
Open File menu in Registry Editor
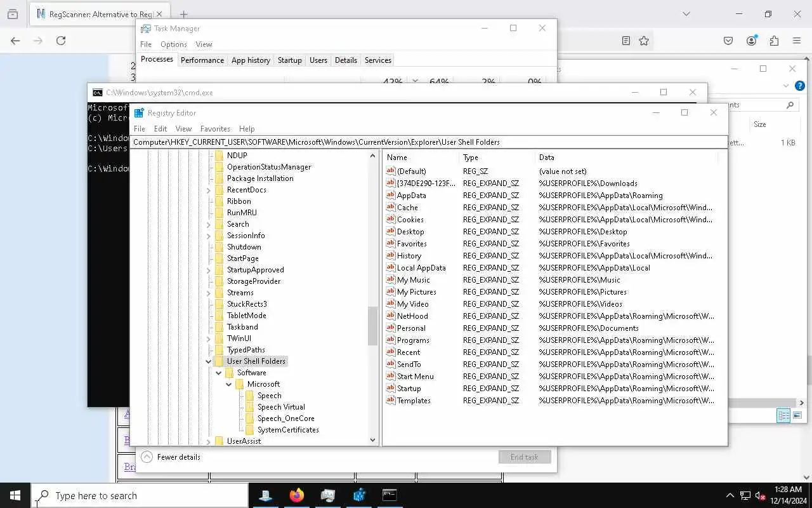tap(139, 128)
